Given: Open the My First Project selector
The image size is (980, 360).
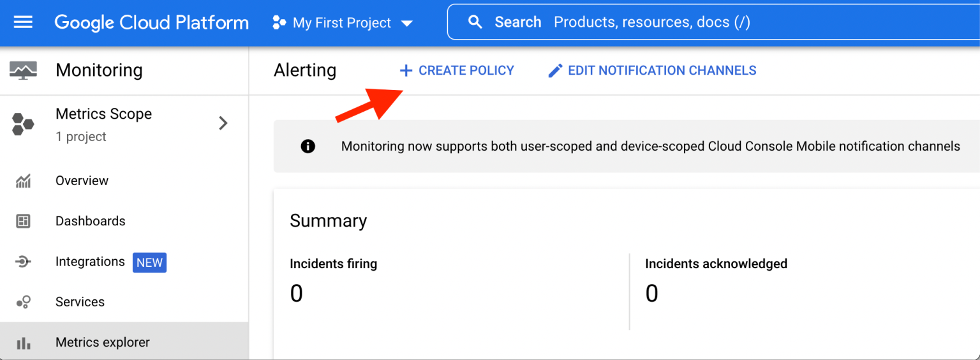Looking at the screenshot, I should [343, 23].
